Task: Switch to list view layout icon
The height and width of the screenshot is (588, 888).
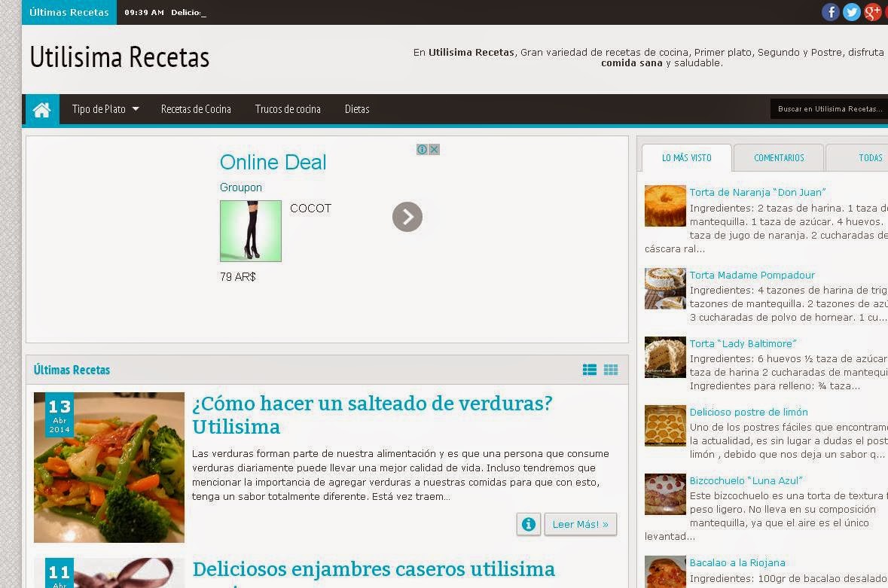Action: click(590, 370)
